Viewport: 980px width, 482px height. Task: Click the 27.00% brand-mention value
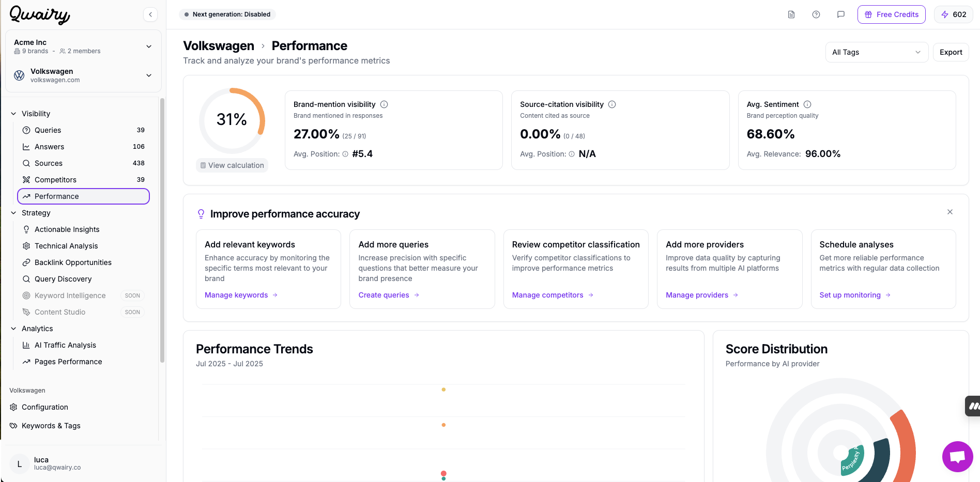(x=316, y=134)
